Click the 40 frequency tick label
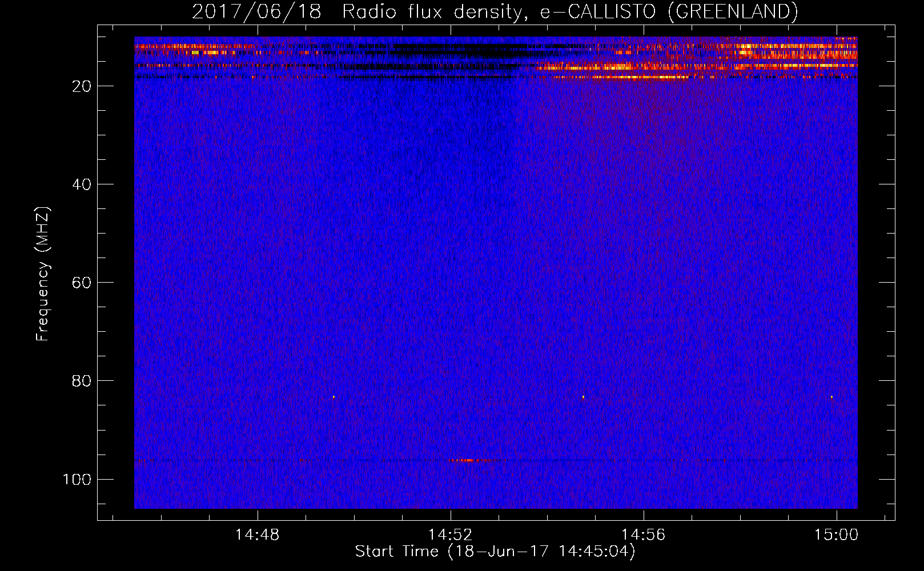Screen dimensions: 924x571 pos(81,184)
